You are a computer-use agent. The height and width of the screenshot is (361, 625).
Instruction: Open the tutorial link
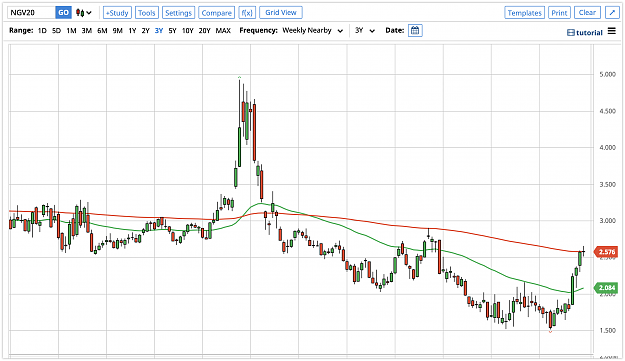click(589, 33)
